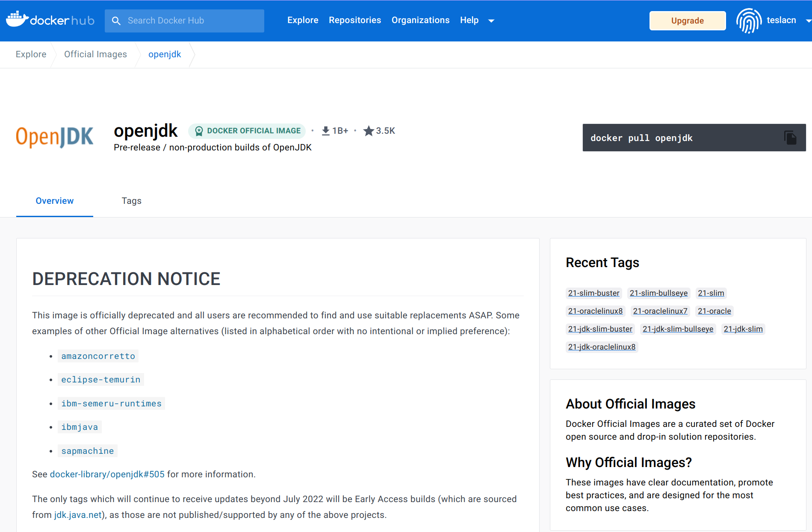The width and height of the screenshot is (812, 532).
Task: Open the Help dropdown menu
Action: coord(469,20)
